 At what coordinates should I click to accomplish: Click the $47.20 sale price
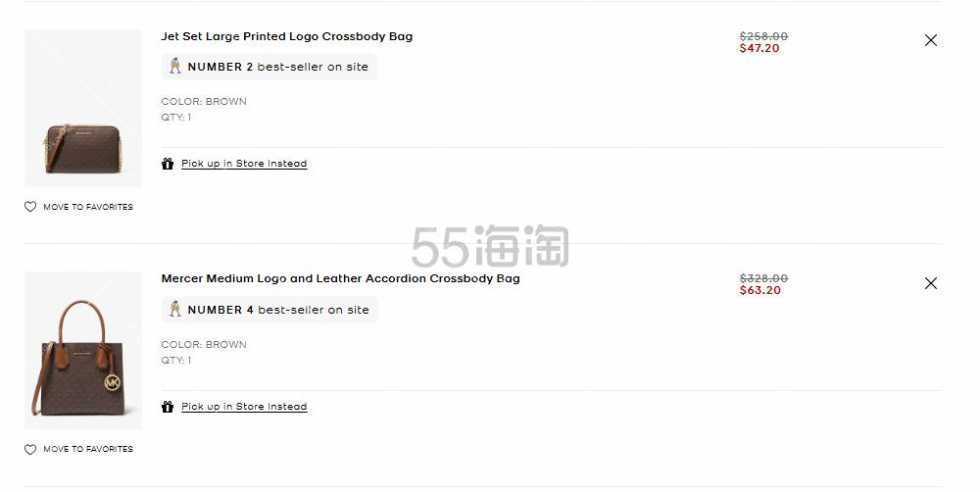point(759,48)
